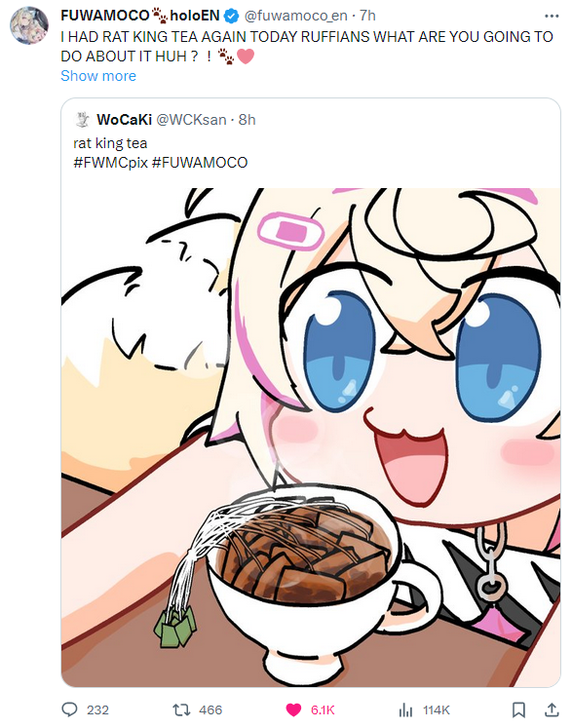Click the blue verified badge

tap(231, 17)
